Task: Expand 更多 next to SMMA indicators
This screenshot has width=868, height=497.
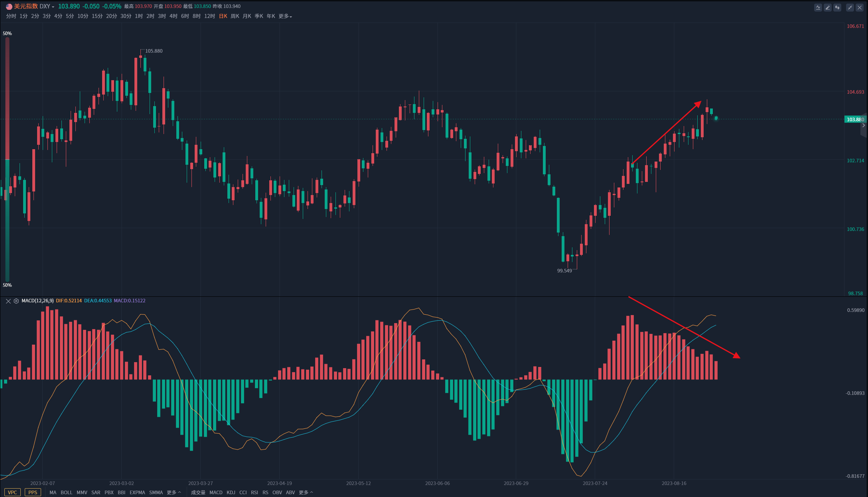Action: (174, 493)
